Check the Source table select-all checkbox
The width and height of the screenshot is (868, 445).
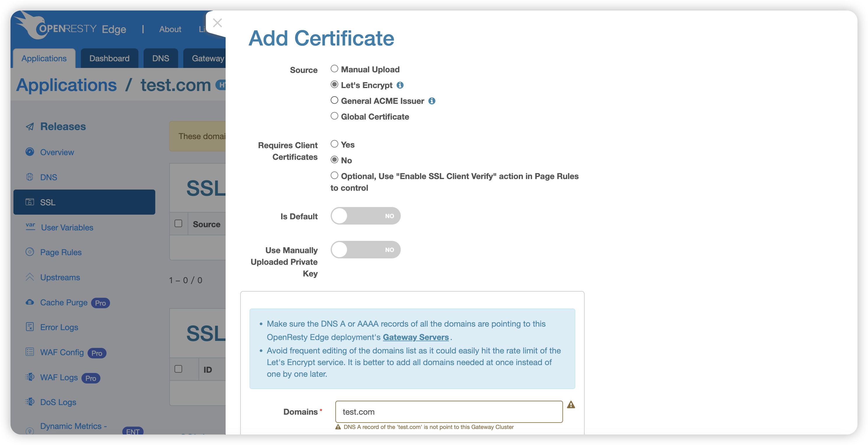[178, 223]
